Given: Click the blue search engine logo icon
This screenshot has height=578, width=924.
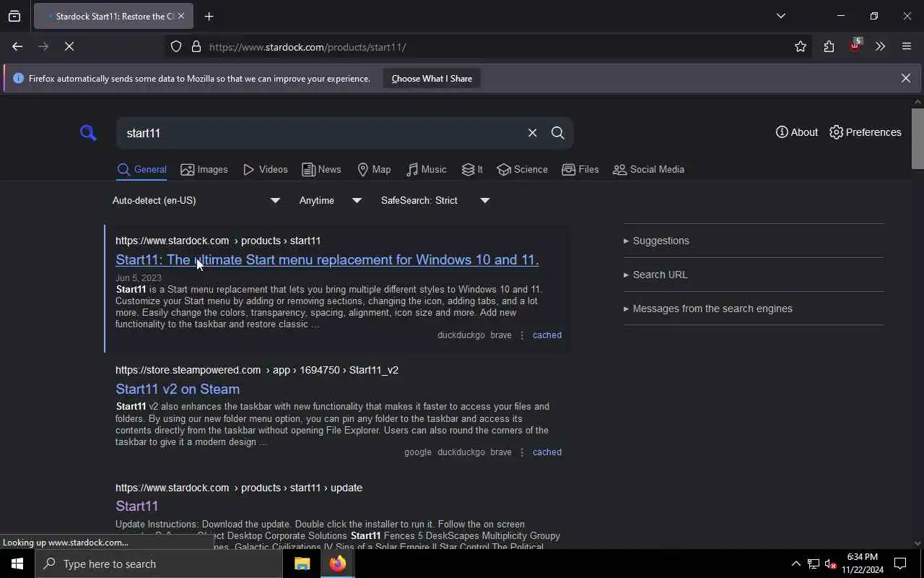Looking at the screenshot, I should (x=88, y=133).
